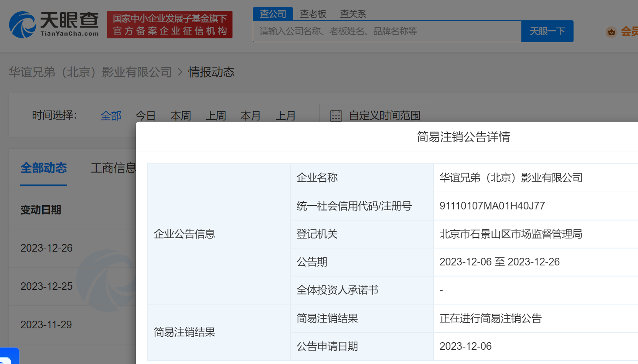Image resolution: width=638 pixels, height=364 pixels.
Task: Choose the 全部 time filter
Action: click(111, 115)
